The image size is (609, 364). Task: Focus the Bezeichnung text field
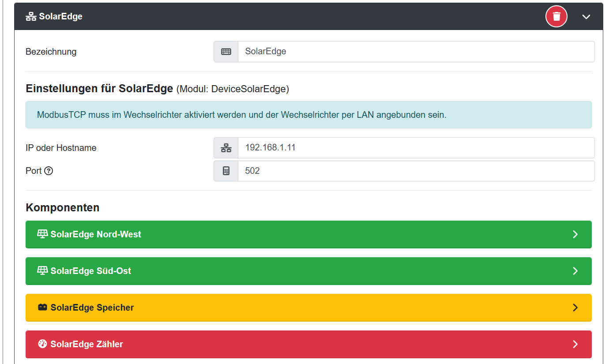point(416,52)
